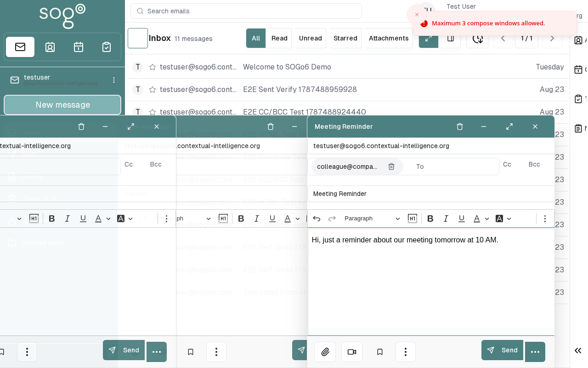The height and width of the screenshot is (368, 588).
Task: Remove the colleague@compa... recipient chip
Action: pos(391,167)
